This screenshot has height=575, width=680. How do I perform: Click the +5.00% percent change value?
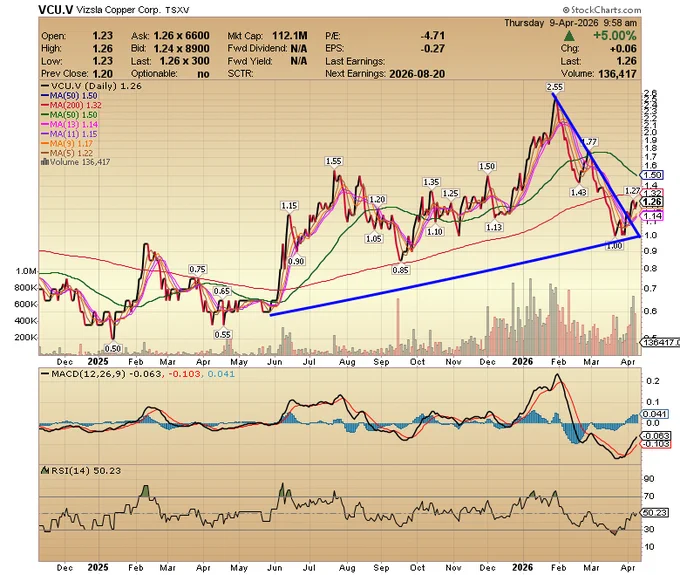(615, 36)
